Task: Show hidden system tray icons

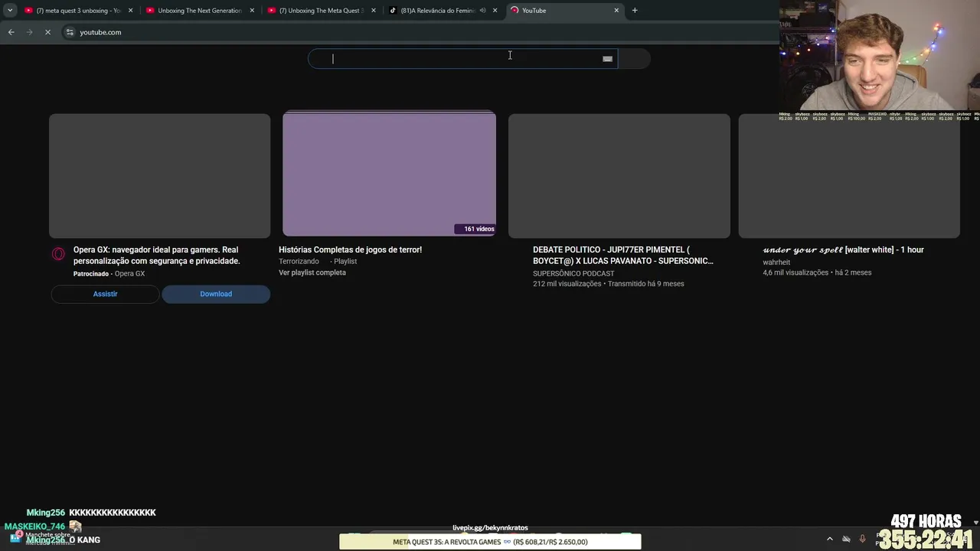Action: pyautogui.click(x=830, y=539)
